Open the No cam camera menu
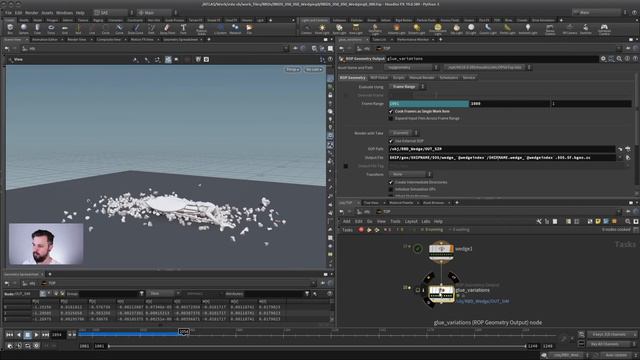The image size is (640, 360). click(313, 69)
